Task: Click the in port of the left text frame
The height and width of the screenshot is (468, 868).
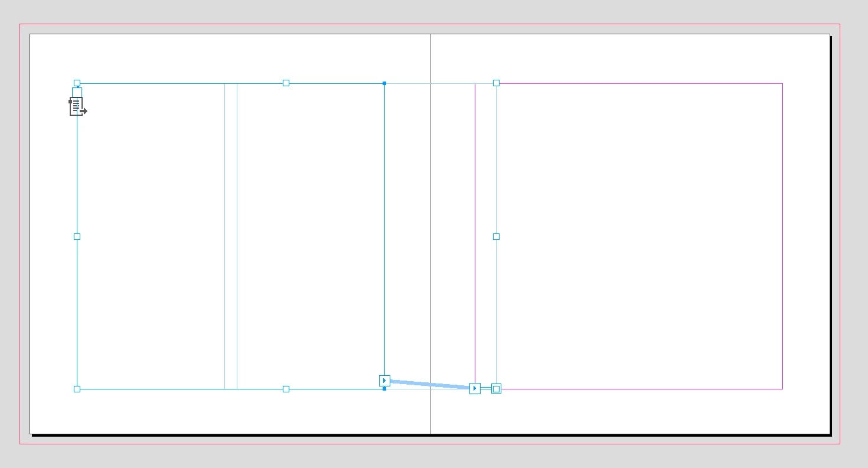Action: [77, 92]
